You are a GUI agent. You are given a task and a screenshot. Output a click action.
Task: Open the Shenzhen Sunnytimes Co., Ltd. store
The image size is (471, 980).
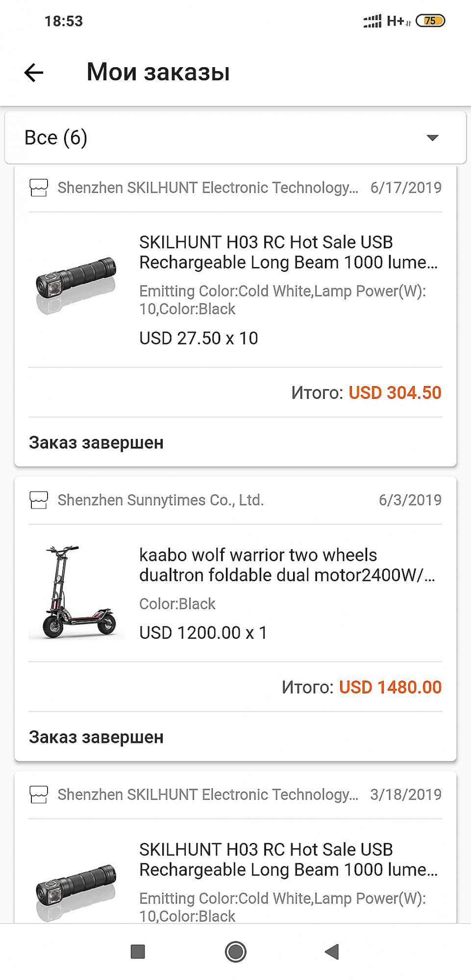click(161, 500)
